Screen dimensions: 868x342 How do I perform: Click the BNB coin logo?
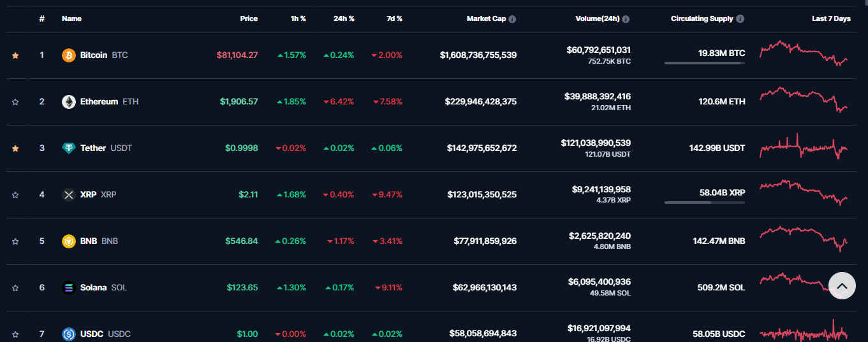click(x=68, y=241)
